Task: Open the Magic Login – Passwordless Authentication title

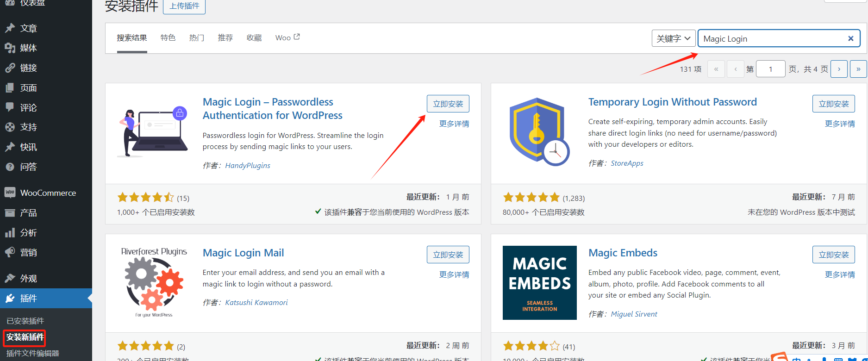Action: tap(273, 109)
